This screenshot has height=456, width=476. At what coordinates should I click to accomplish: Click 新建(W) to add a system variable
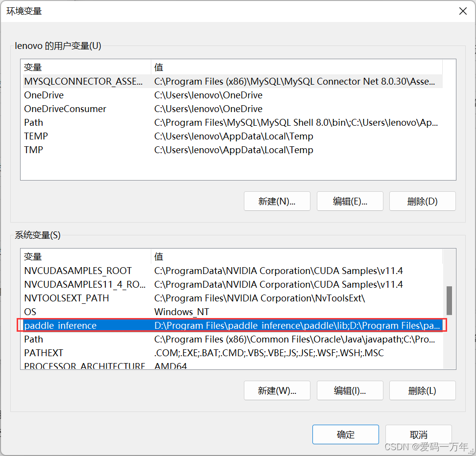click(277, 390)
